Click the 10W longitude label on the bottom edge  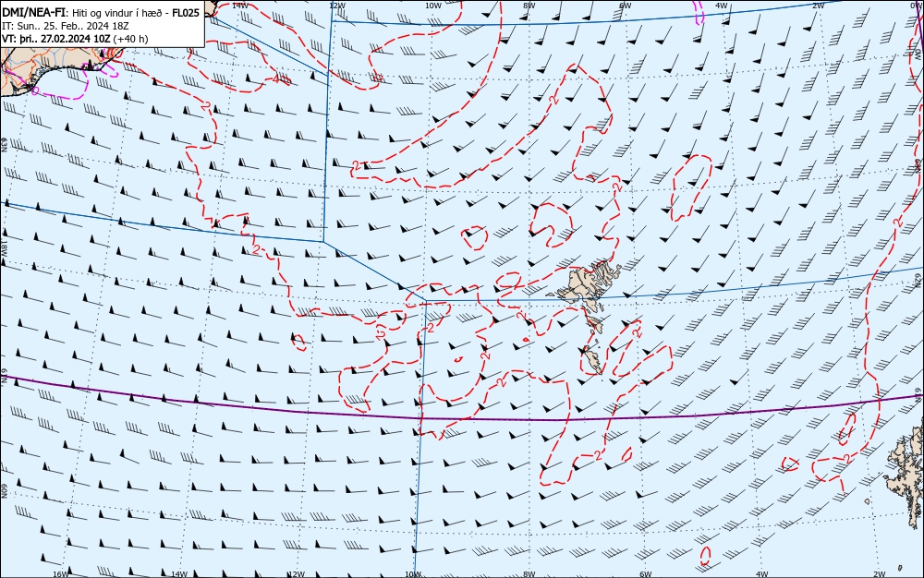click(413, 574)
